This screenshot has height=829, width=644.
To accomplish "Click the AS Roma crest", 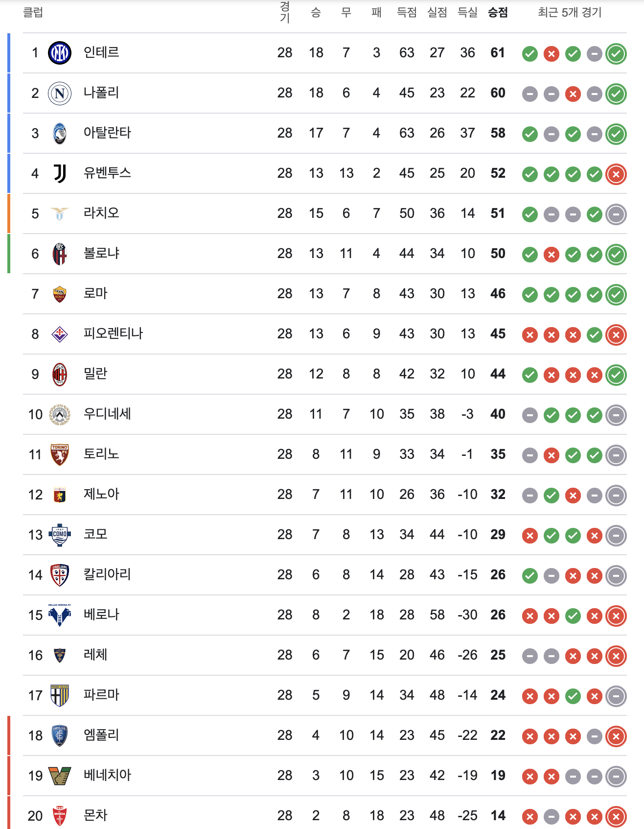I will (x=60, y=294).
